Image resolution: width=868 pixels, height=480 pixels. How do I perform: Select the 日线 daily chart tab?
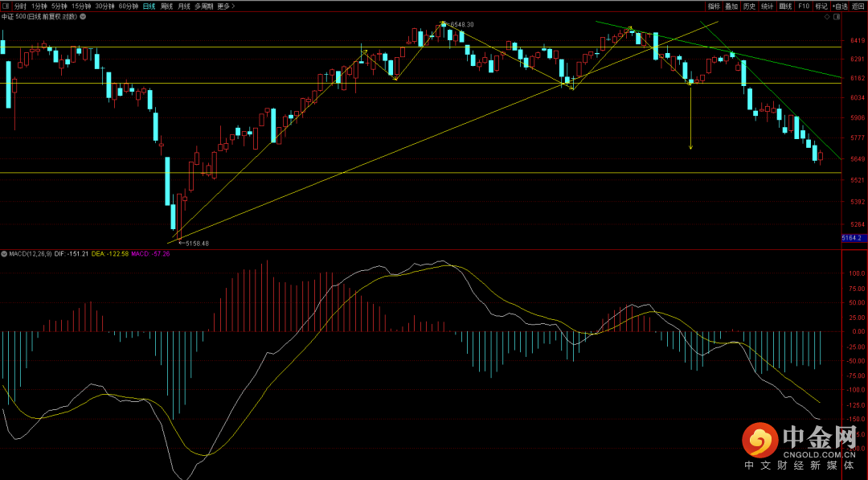pyautogui.click(x=149, y=6)
